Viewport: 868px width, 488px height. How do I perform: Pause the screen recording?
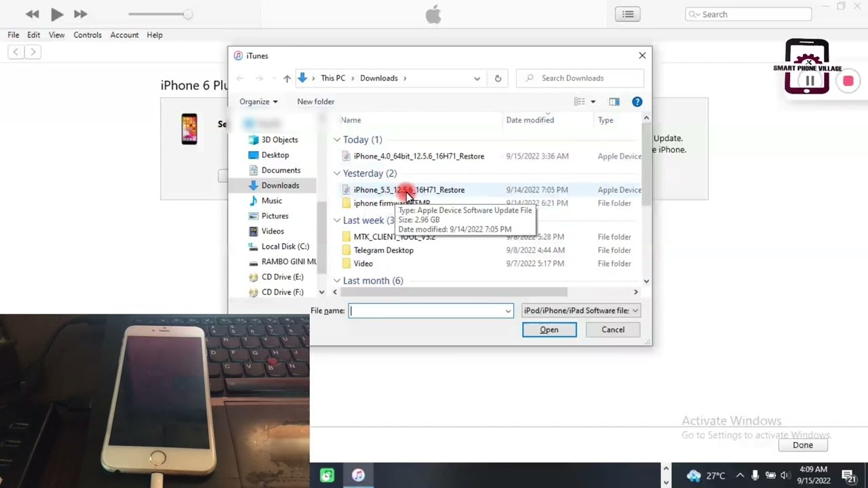coord(810,81)
